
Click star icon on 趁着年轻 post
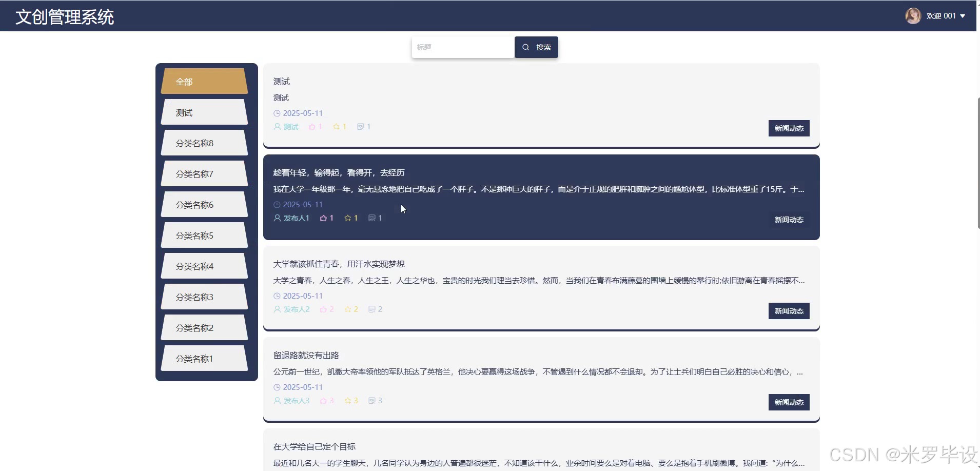click(x=348, y=218)
